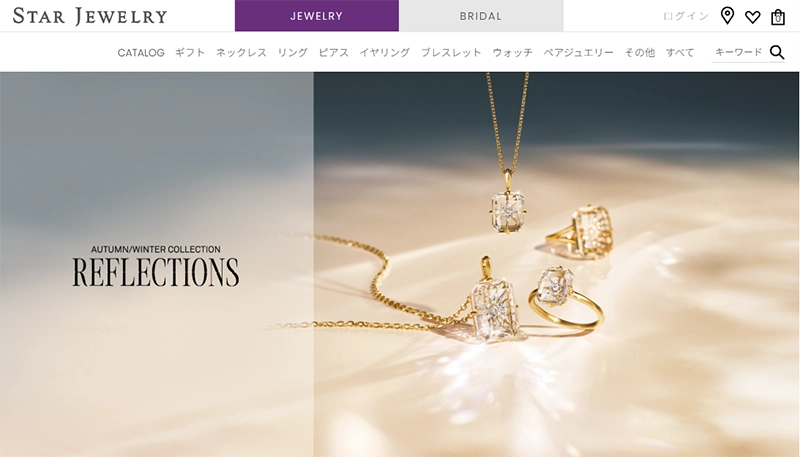Switch to the BRIDAL tab

(x=481, y=16)
